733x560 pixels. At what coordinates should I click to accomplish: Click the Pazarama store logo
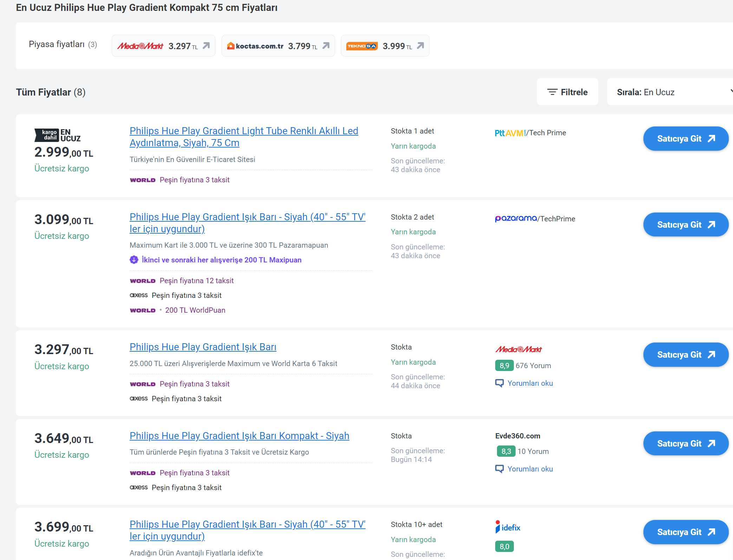tap(516, 219)
